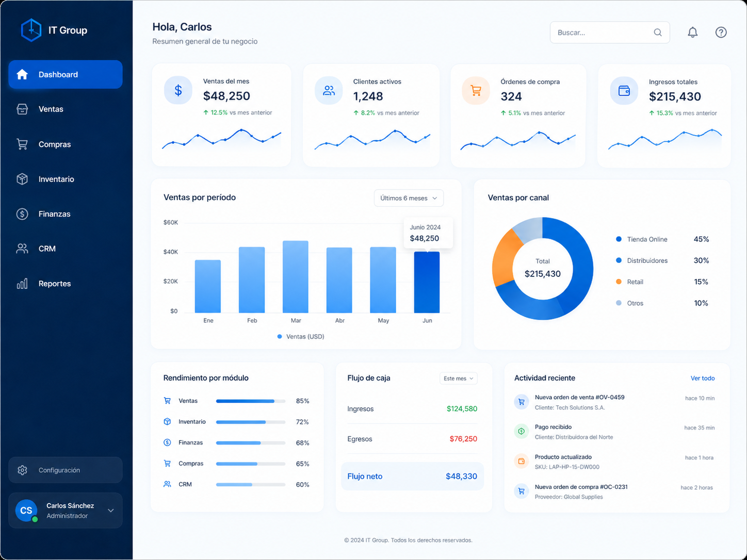Screen dimensions: 747x560
Task: Click the Ventas 85% progress bar
Action: click(251, 401)
